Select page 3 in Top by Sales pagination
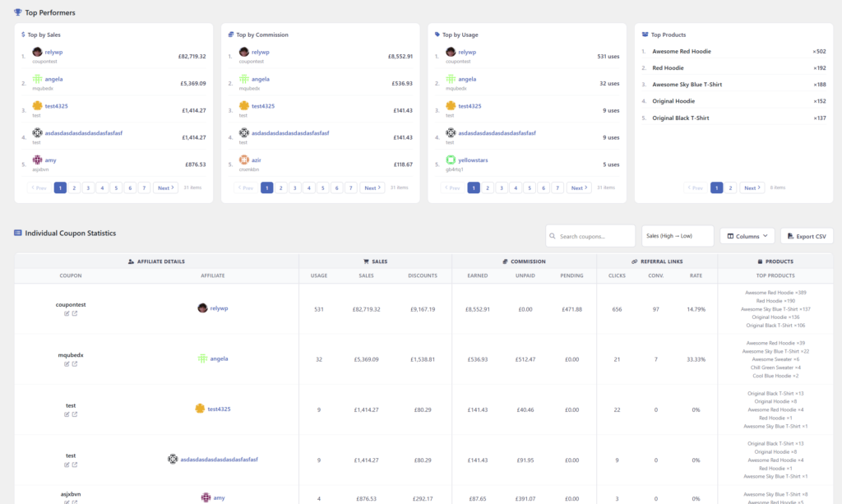The width and height of the screenshot is (842, 504). 88,188
